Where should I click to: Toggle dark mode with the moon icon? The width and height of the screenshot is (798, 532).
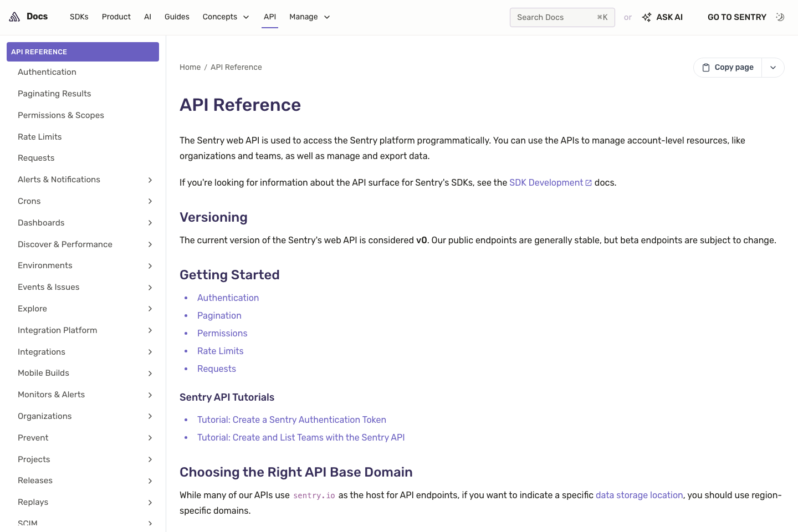pos(780,17)
